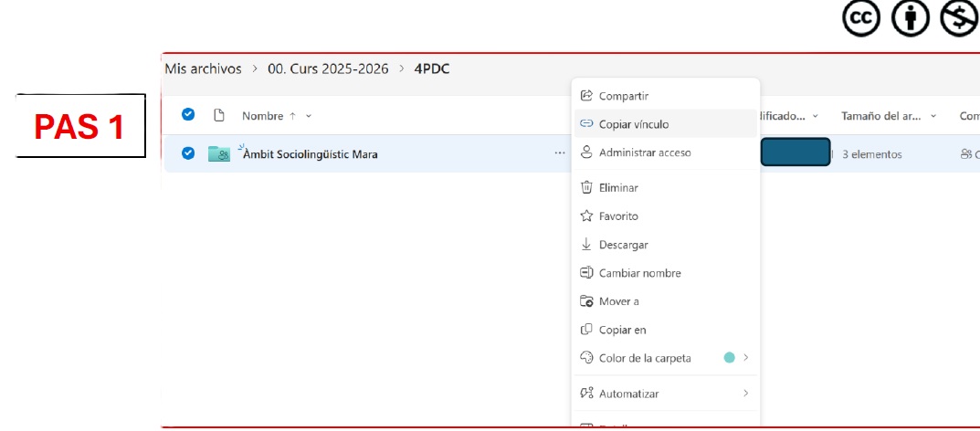Expand the Color de la carpeta submenu arrow
The image size is (980, 431).
coord(746,358)
